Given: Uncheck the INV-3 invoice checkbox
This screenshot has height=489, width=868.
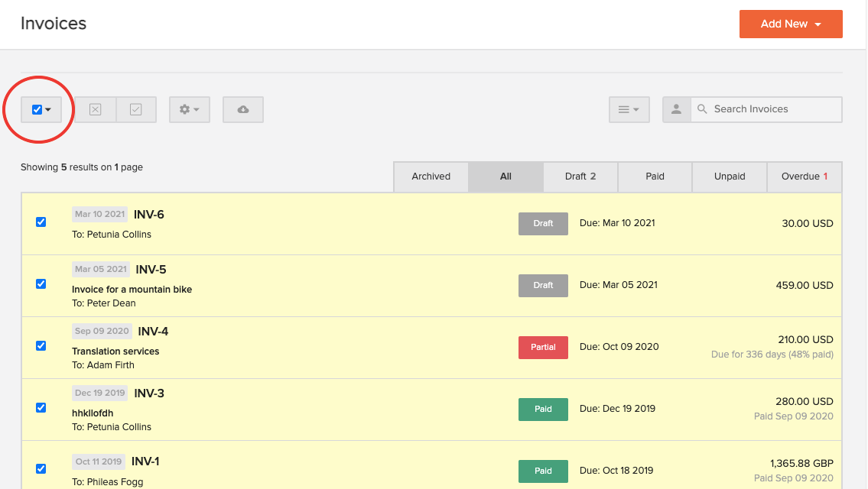Looking at the screenshot, I should (x=41, y=408).
